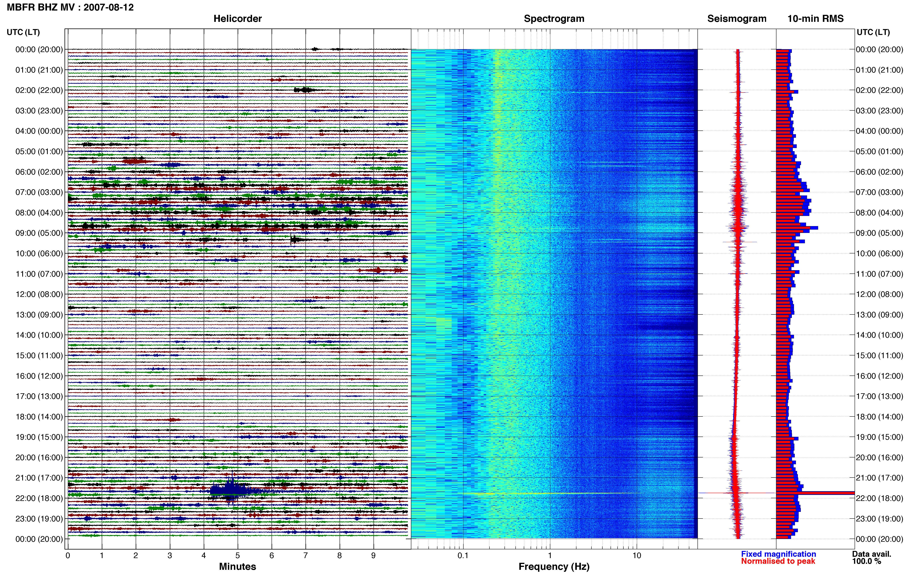This screenshot has height=578, width=924.
Task: Click the right 19:00 (15:00) time label
Action: pyautogui.click(x=879, y=437)
